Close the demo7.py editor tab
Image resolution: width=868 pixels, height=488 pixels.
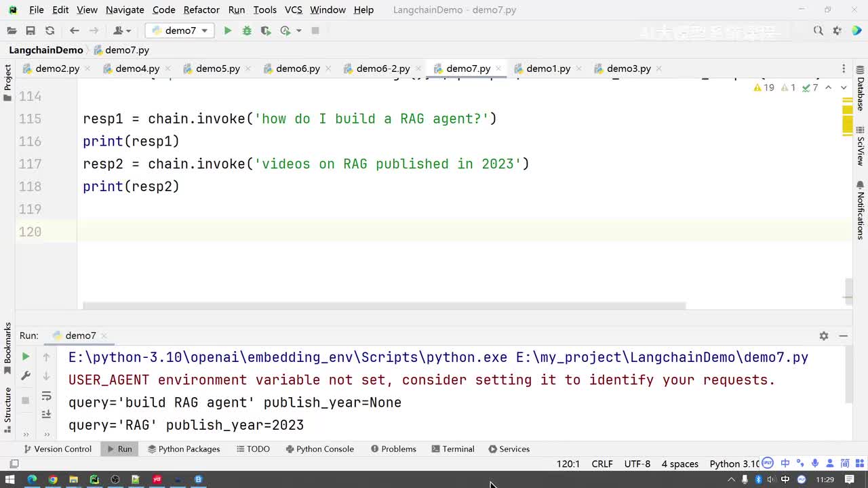(498, 68)
